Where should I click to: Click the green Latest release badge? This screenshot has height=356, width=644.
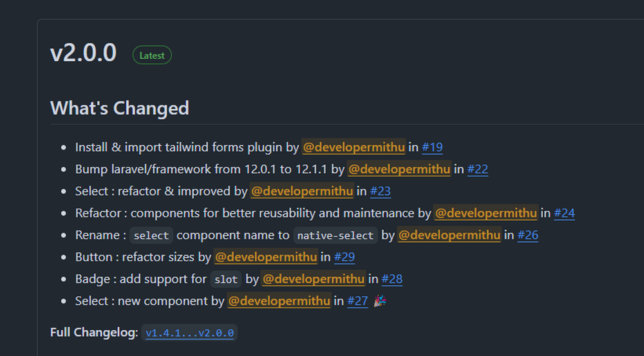[x=152, y=55]
